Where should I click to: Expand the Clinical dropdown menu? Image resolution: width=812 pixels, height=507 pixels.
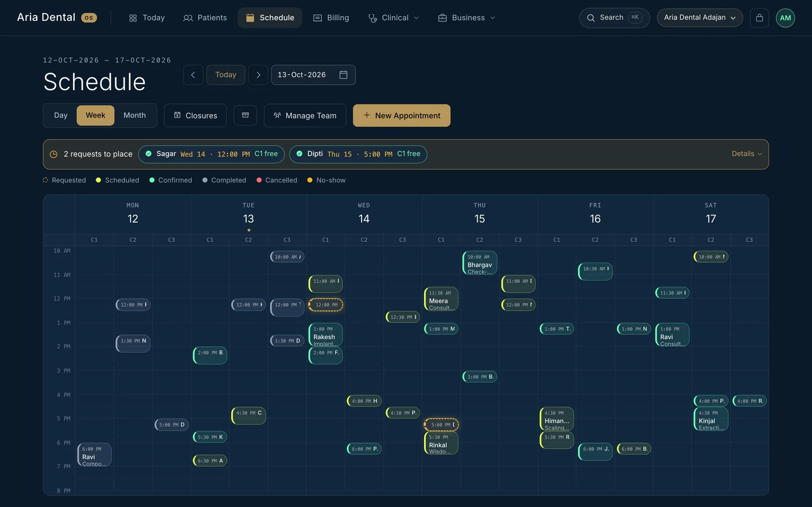[x=394, y=18]
